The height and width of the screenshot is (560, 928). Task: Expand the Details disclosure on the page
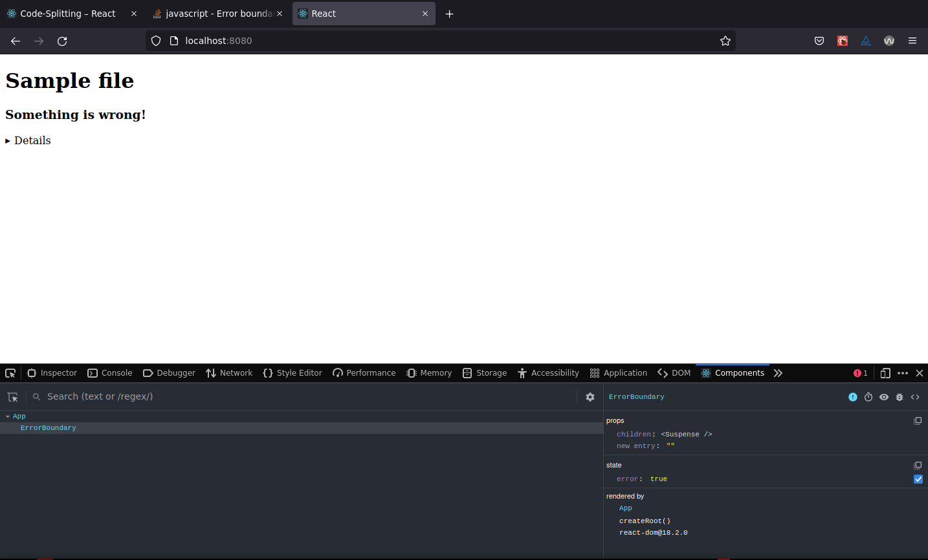click(28, 140)
